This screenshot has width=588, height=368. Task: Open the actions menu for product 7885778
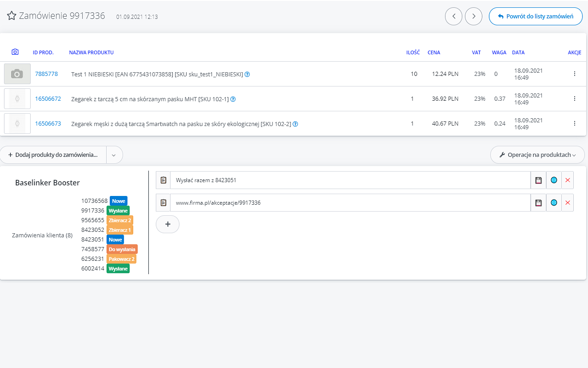[574, 73]
